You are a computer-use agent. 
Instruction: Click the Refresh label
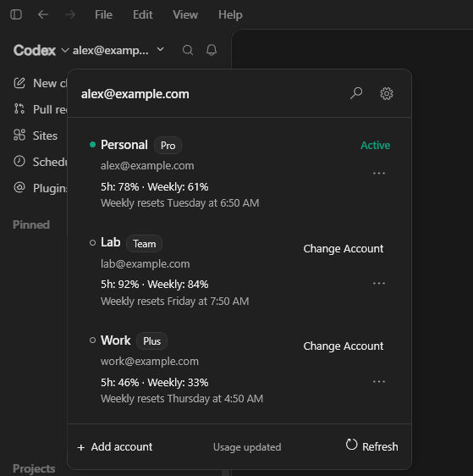point(380,447)
